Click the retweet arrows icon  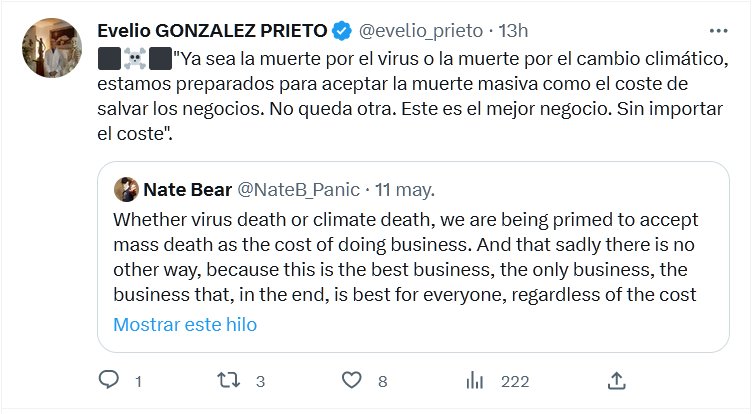pos(230,381)
